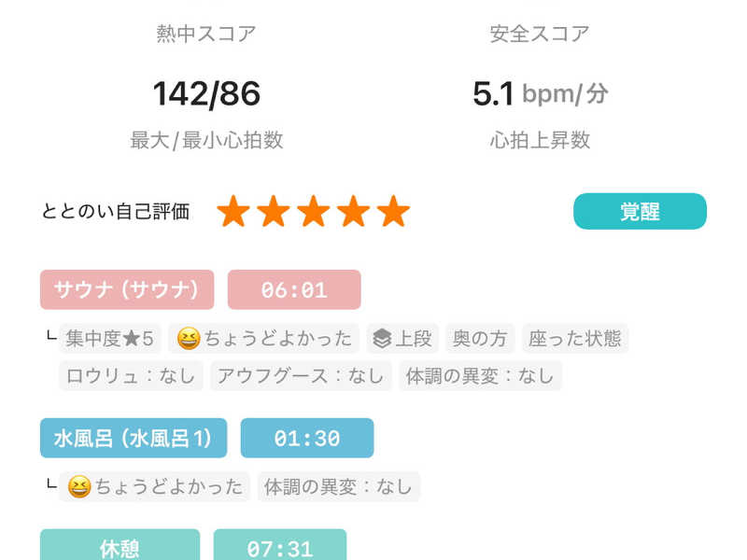Select the 覚醒 teal badge
This screenshot has height=560, width=747.
click(640, 211)
